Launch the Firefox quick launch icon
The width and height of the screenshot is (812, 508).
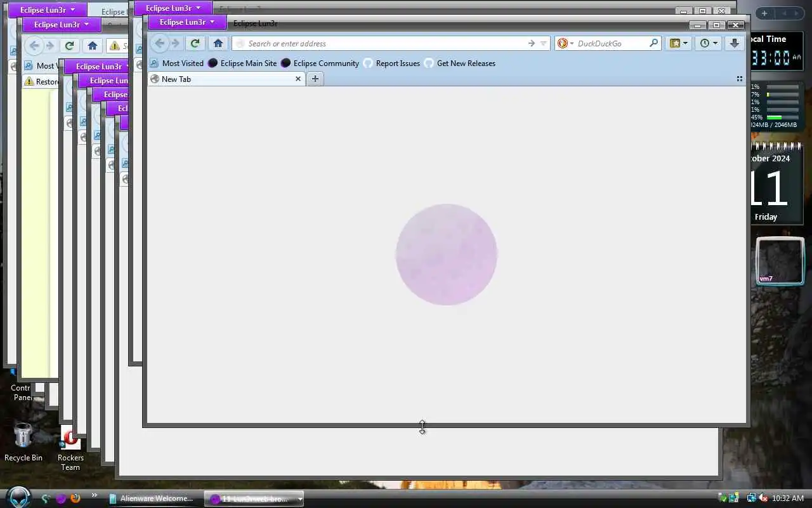click(75, 498)
